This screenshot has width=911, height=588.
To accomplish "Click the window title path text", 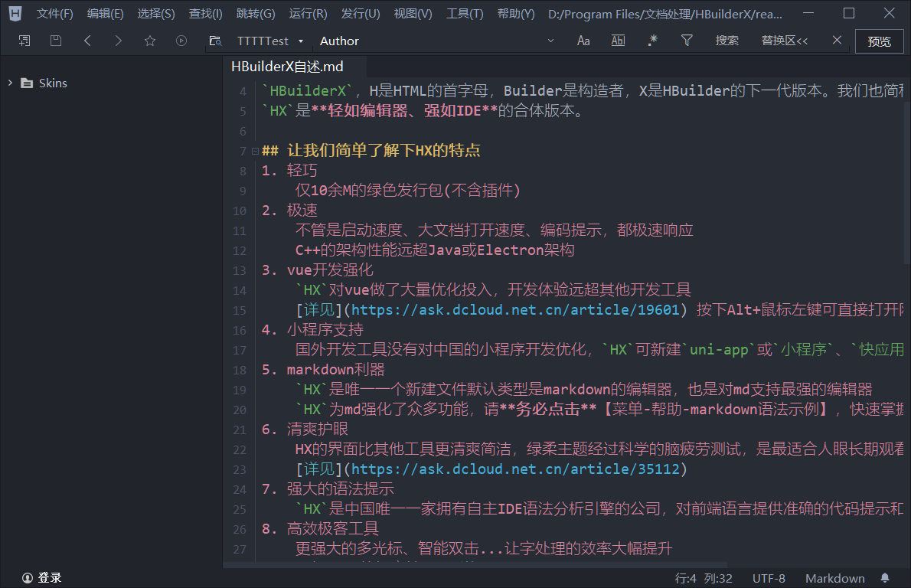I will pos(665,14).
